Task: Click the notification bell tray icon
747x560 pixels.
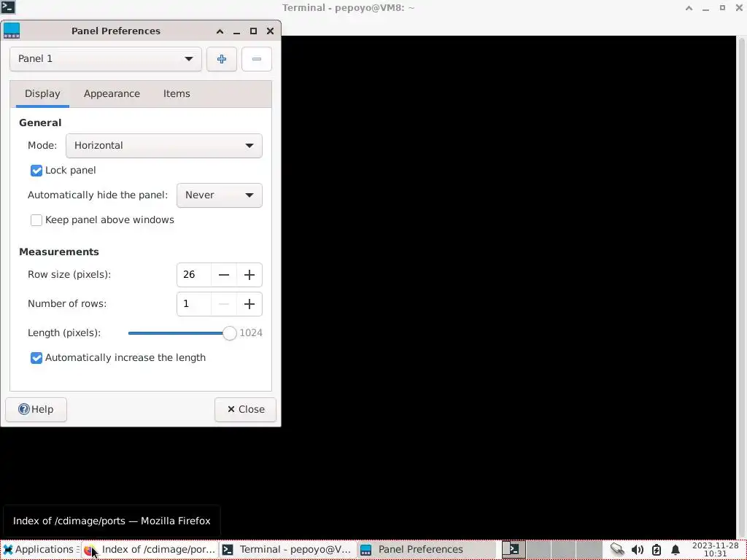Action: point(676,550)
